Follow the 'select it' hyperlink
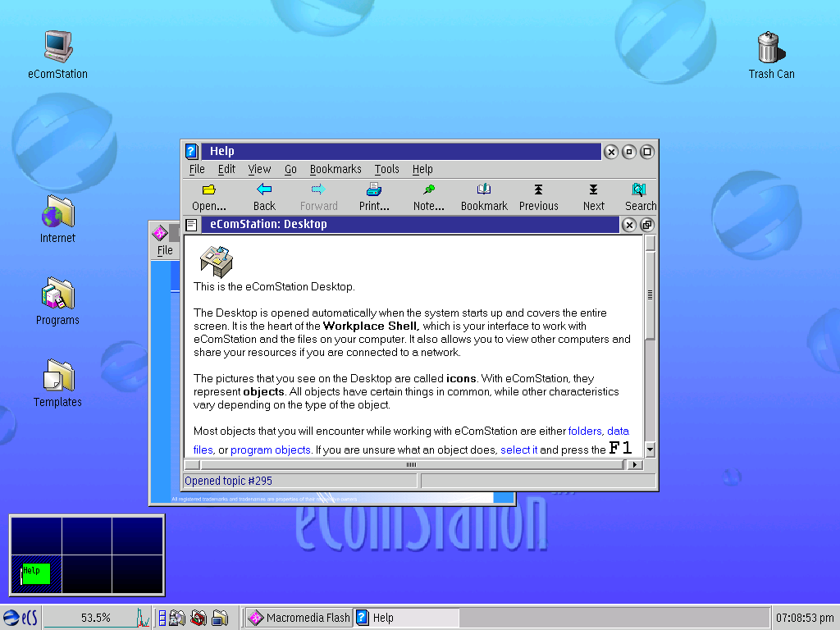This screenshot has width=840, height=630. point(518,450)
